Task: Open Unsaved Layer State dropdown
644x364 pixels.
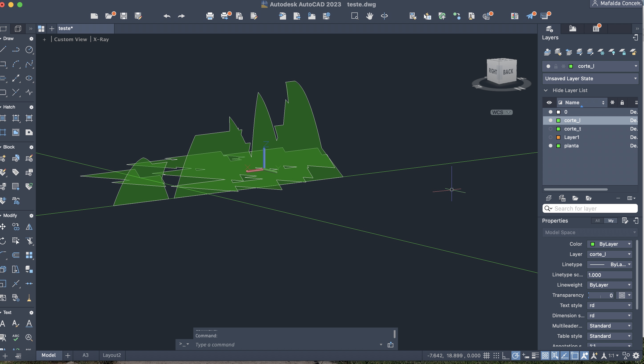Action: click(x=590, y=78)
